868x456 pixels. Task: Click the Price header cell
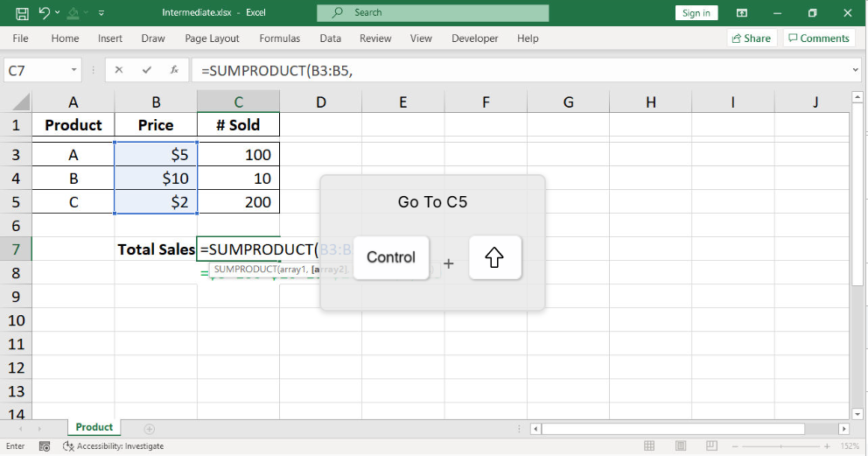click(156, 125)
